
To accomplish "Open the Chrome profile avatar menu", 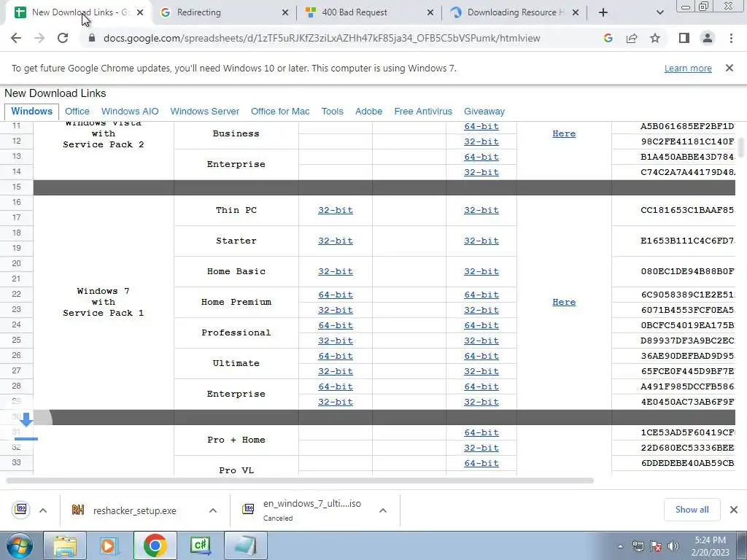I will [708, 38].
